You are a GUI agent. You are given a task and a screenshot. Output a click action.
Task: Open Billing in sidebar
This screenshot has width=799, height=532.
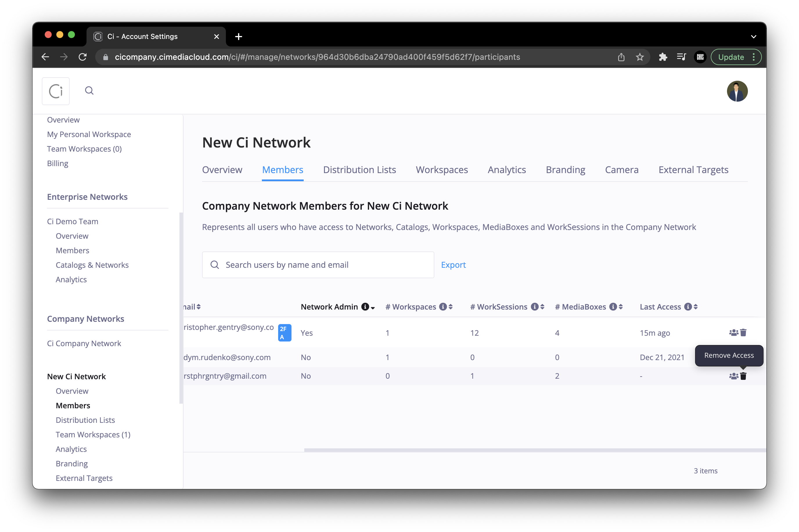[58, 163]
